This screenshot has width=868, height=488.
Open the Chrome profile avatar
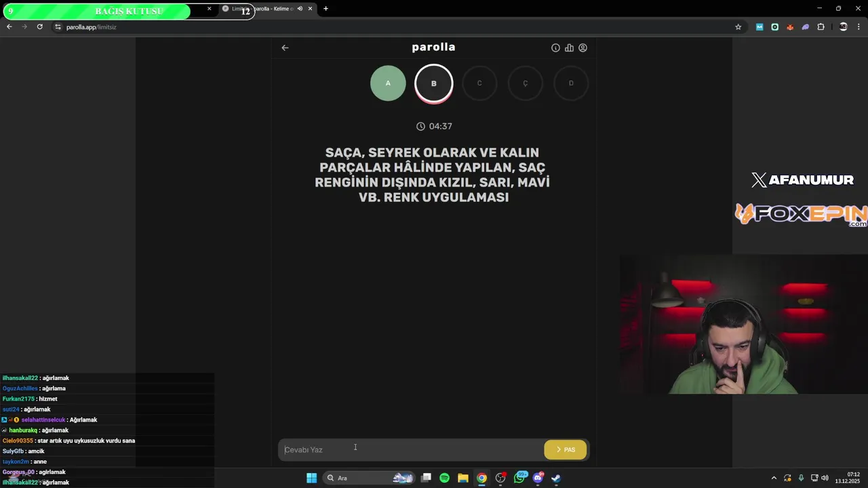843,27
